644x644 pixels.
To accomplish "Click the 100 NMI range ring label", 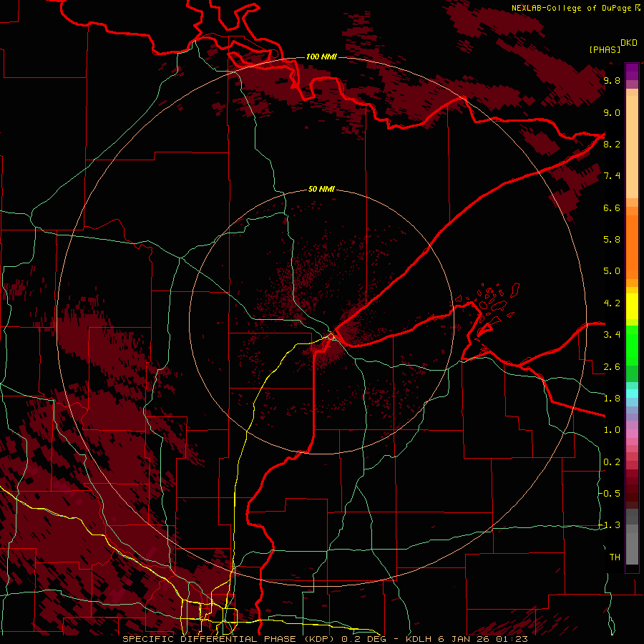I will pos(321,57).
